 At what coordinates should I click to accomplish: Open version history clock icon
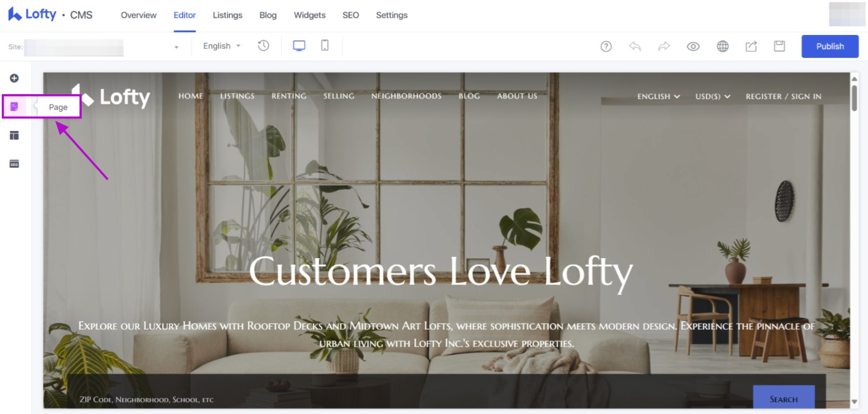click(264, 46)
